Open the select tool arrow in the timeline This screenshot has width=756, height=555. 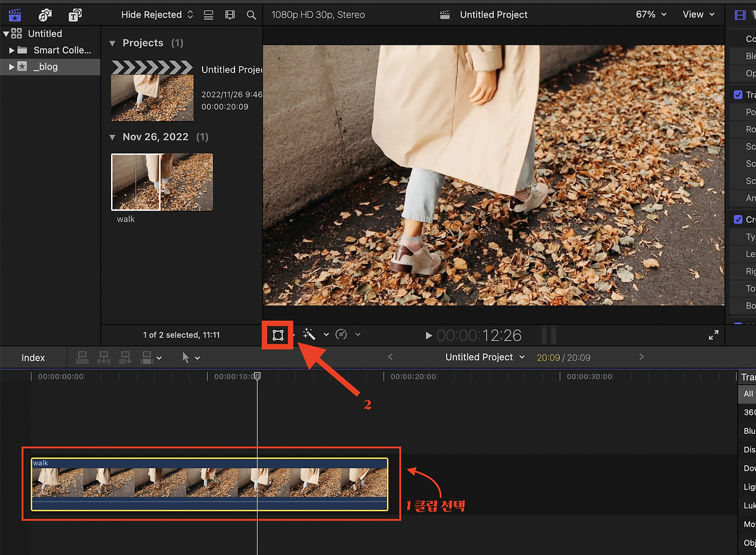186,357
